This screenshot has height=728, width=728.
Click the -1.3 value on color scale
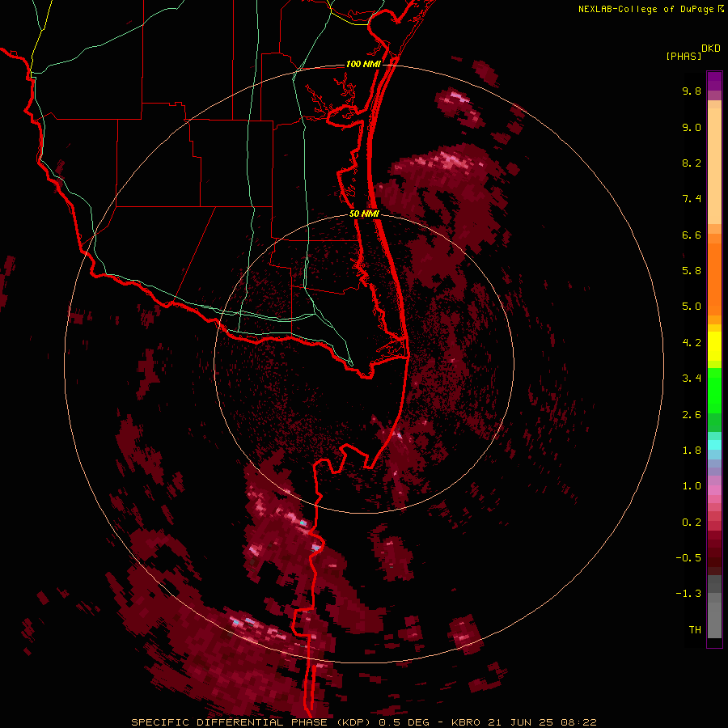688,594
